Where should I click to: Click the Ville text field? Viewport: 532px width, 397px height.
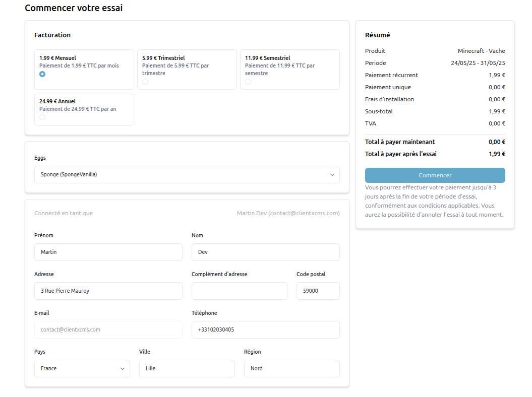187,368
